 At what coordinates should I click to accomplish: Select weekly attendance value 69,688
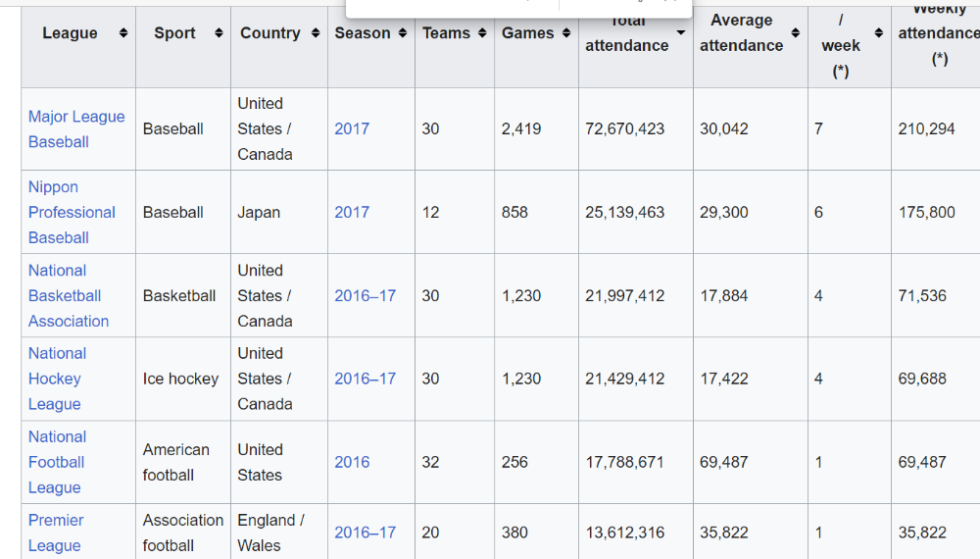922,379
